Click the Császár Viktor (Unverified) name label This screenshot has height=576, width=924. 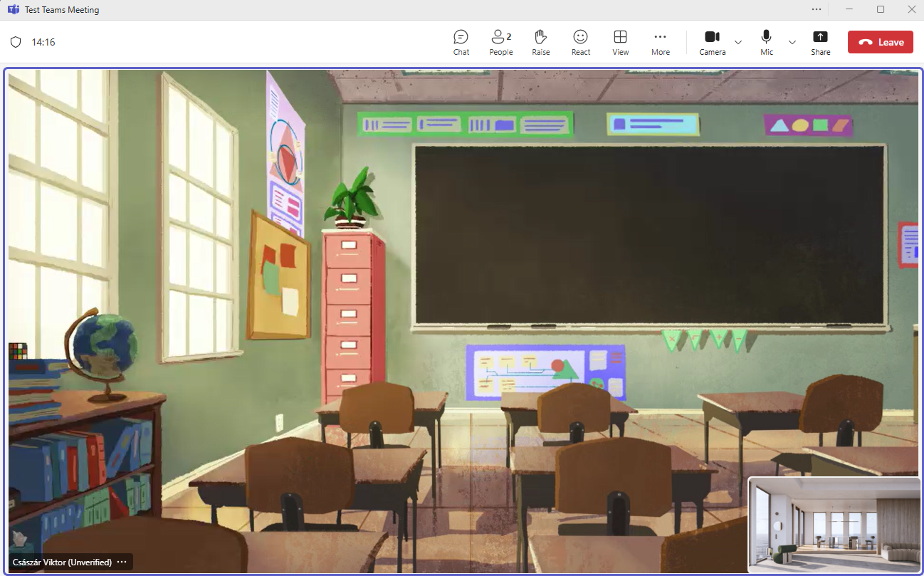pyautogui.click(x=62, y=562)
